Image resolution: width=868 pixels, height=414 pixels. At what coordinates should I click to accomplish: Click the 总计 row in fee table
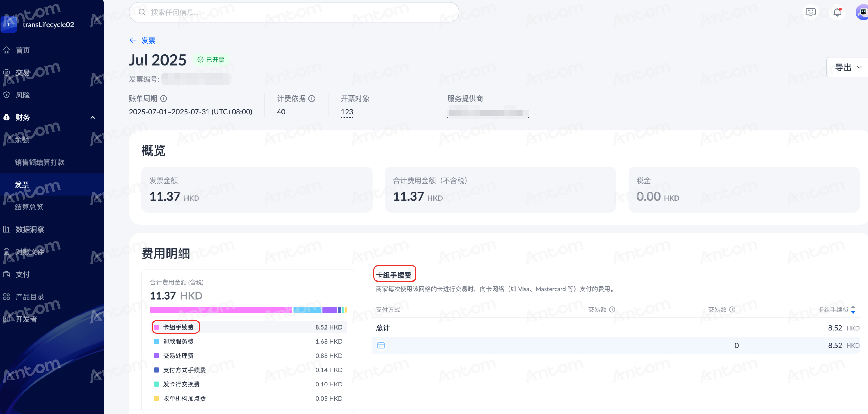pos(616,328)
